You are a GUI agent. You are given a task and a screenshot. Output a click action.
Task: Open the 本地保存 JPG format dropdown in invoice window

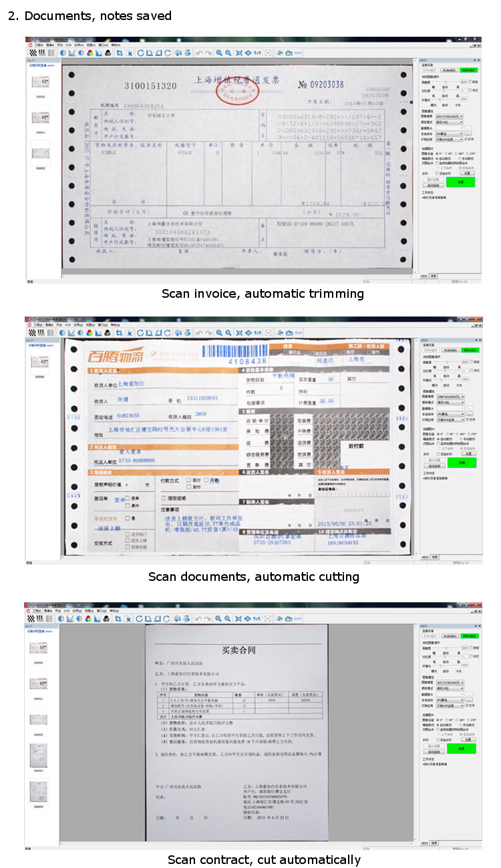click(450, 134)
